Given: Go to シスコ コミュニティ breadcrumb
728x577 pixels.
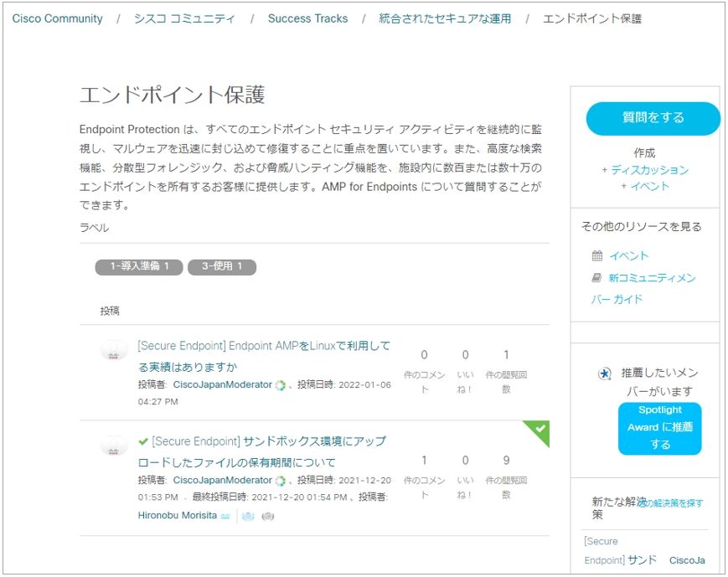Looking at the screenshot, I should coord(184,18).
